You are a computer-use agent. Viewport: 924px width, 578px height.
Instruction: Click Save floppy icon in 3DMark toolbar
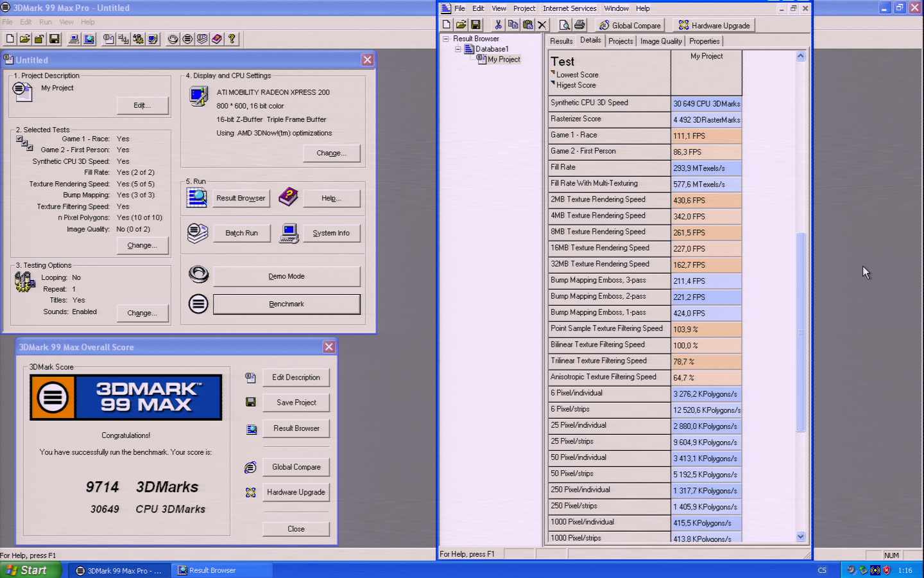pyautogui.click(x=55, y=39)
